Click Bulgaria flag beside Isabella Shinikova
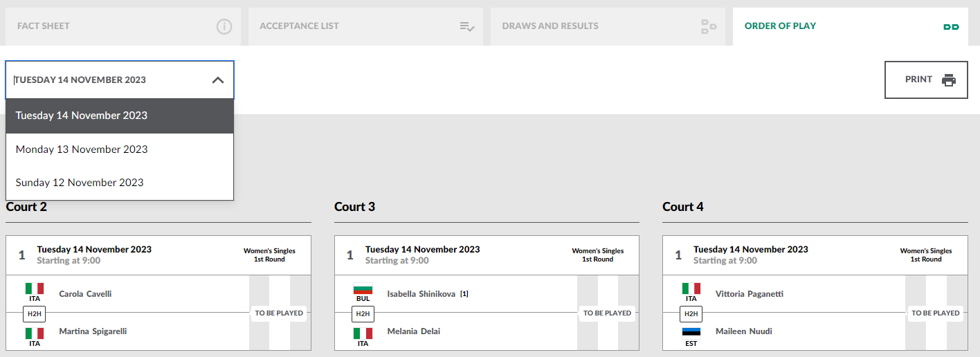The image size is (980, 357). pos(363,289)
